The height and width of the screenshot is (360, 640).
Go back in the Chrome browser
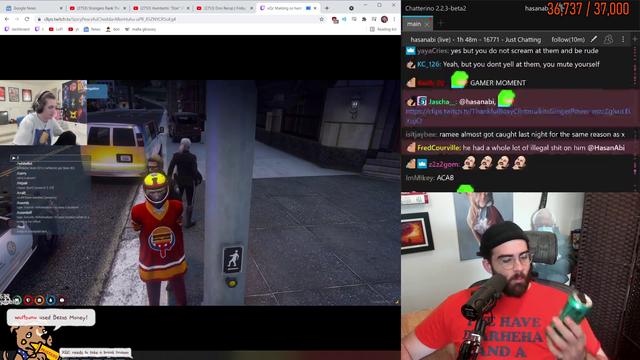coord(7,19)
